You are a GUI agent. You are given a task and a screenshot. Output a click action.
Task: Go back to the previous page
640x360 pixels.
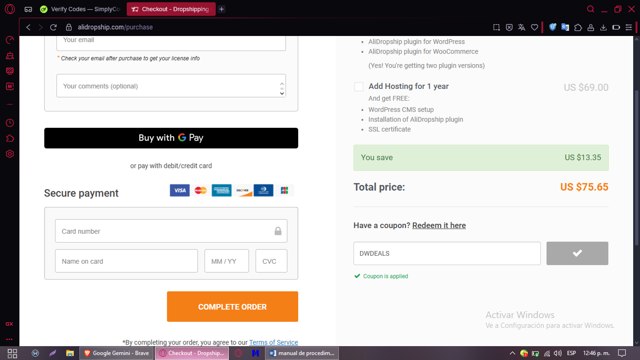tap(28, 27)
